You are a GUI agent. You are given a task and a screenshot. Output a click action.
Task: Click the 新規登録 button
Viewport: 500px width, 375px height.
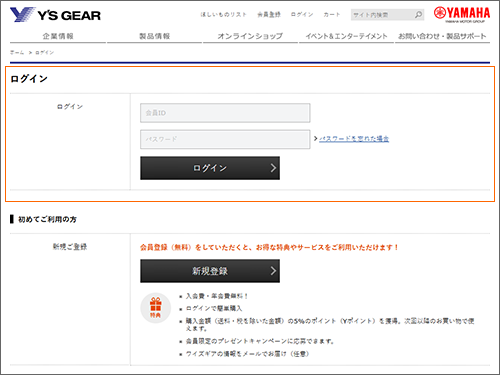pyautogui.click(x=210, y=271)
